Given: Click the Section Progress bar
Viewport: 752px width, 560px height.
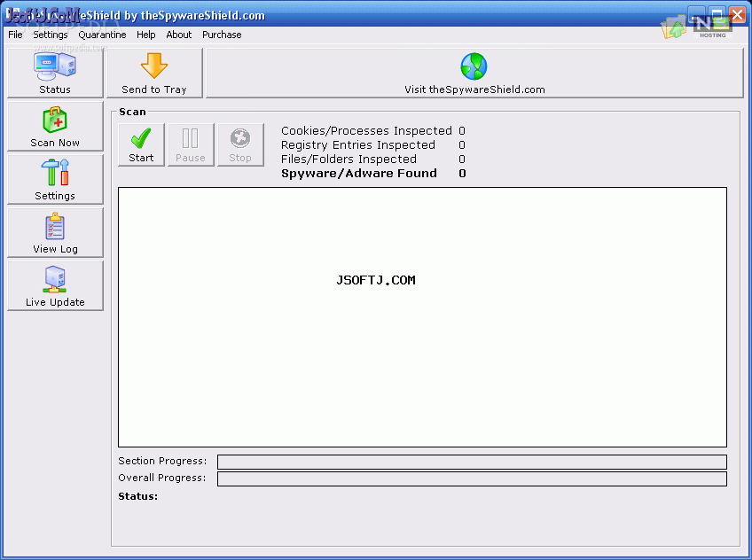Looking at the screenshot, I should 472,462.
